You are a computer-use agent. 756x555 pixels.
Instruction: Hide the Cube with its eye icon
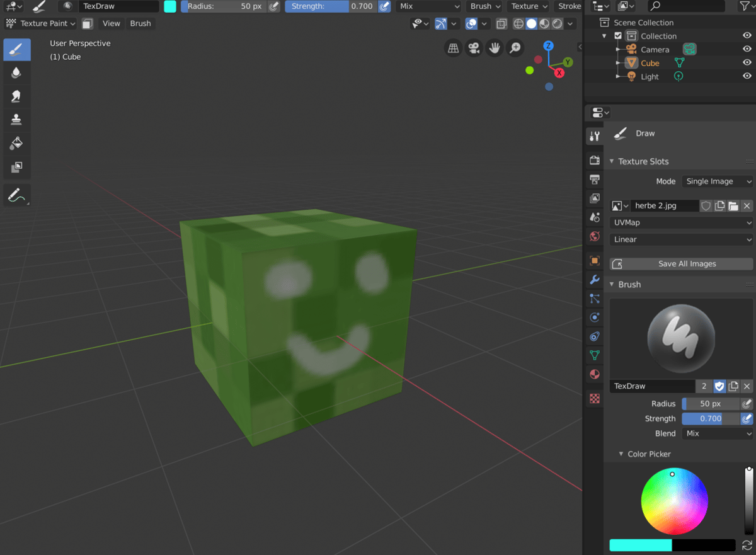pos(747,63)
